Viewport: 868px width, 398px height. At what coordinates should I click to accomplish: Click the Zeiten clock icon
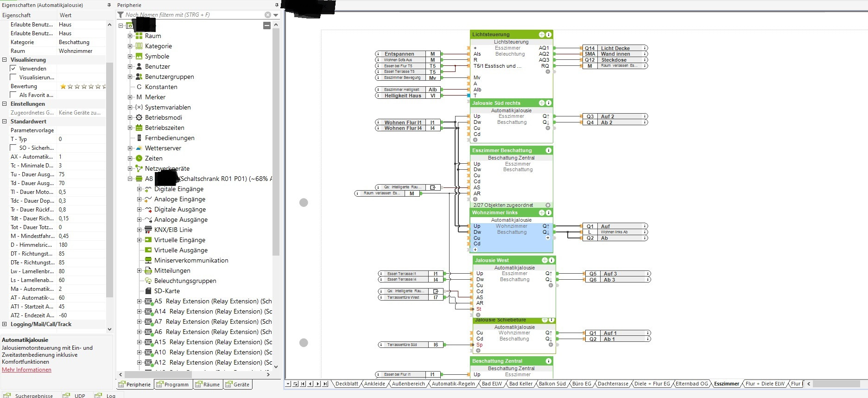tap(139, 158)
